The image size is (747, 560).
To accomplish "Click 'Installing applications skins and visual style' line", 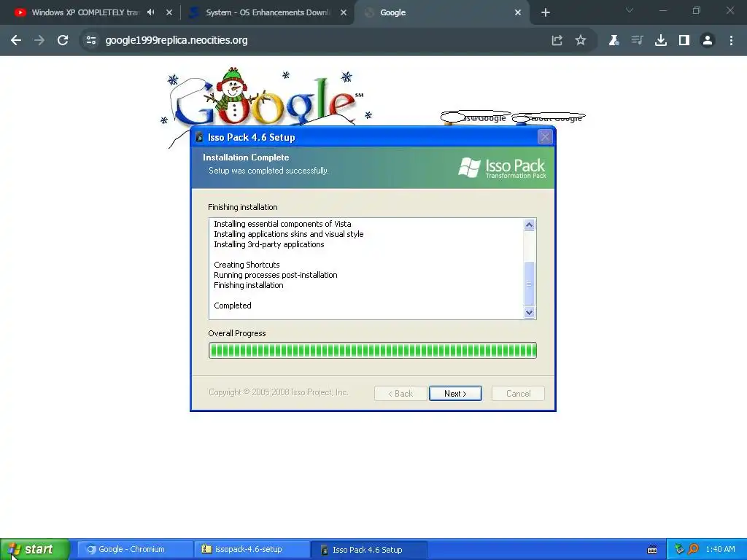I will pos(289,234).
